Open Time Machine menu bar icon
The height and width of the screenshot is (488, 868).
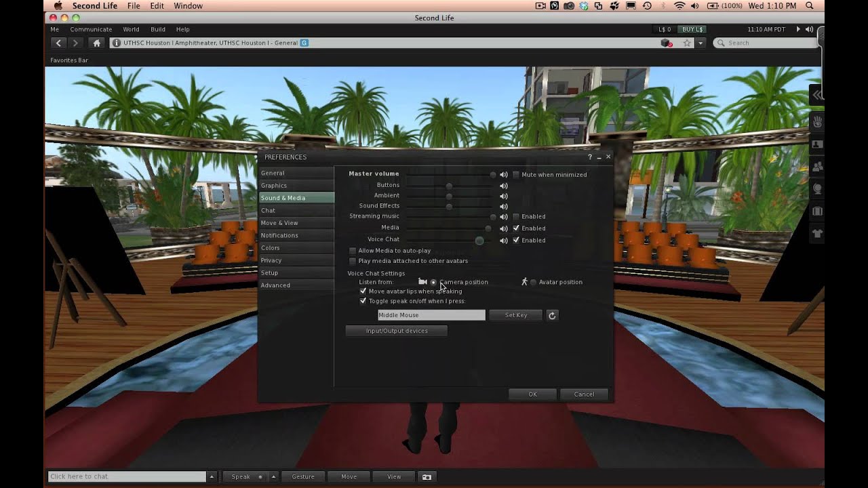point(647,6)
